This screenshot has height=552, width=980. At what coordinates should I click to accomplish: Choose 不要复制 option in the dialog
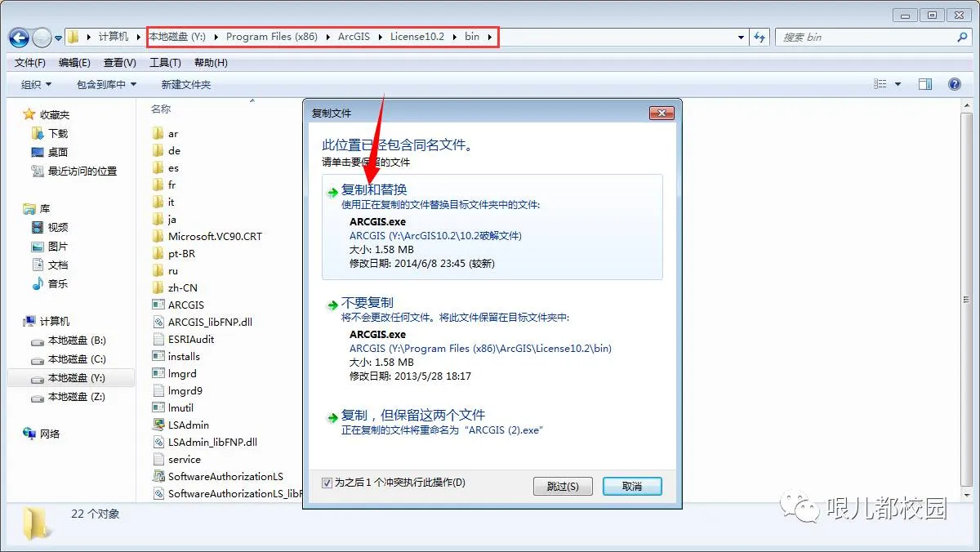[492, 340]
